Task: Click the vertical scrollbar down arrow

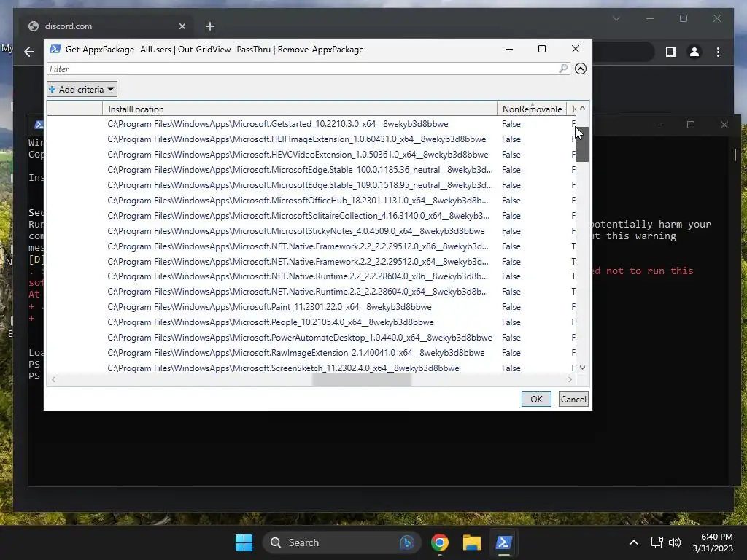Action: pos(582,367)
